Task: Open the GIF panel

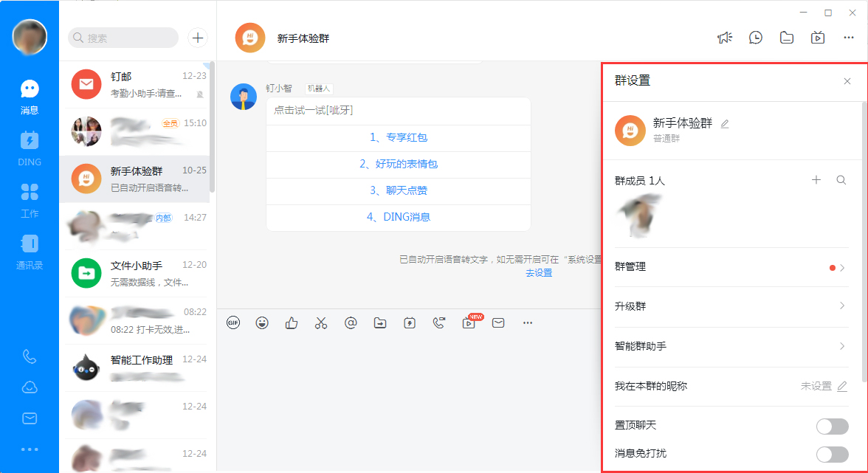Action: [x=233, y=322]
